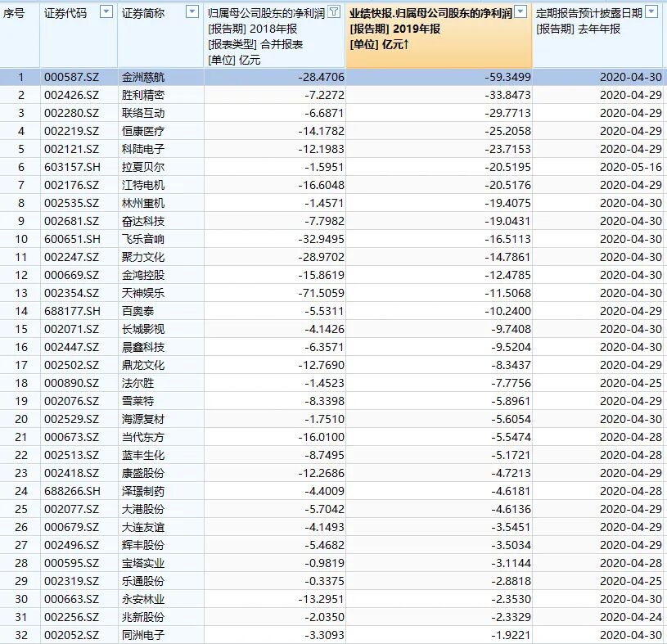Open the 证券简称 column filter dropdown
Screen dimensions: 667x644
192,12
